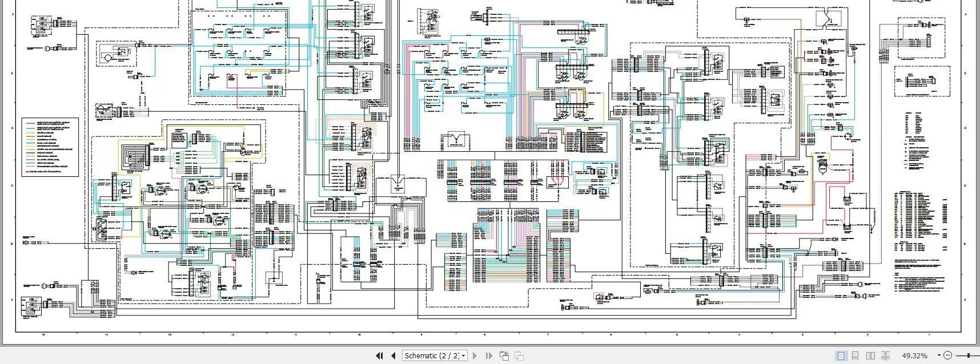The height and width of the screenshot is (364, 980).
Task: Click the wire color legend box
Action: (50, 147)
